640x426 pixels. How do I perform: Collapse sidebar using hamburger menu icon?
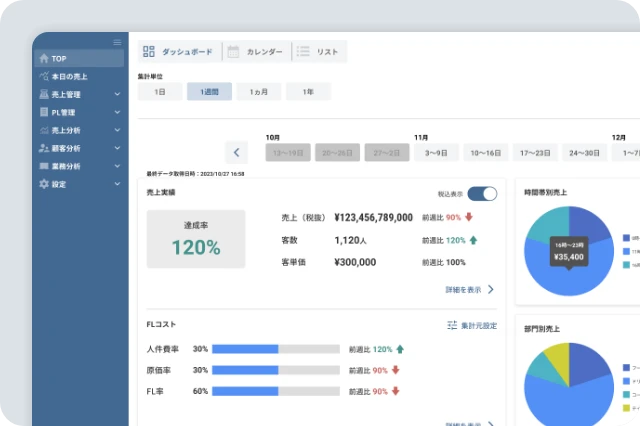[x=117, y=42]
